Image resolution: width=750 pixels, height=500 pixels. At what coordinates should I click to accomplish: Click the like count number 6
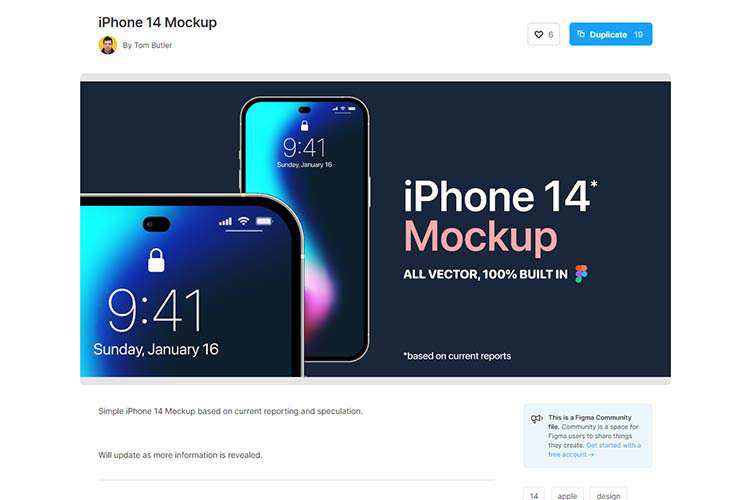[551, 34]
